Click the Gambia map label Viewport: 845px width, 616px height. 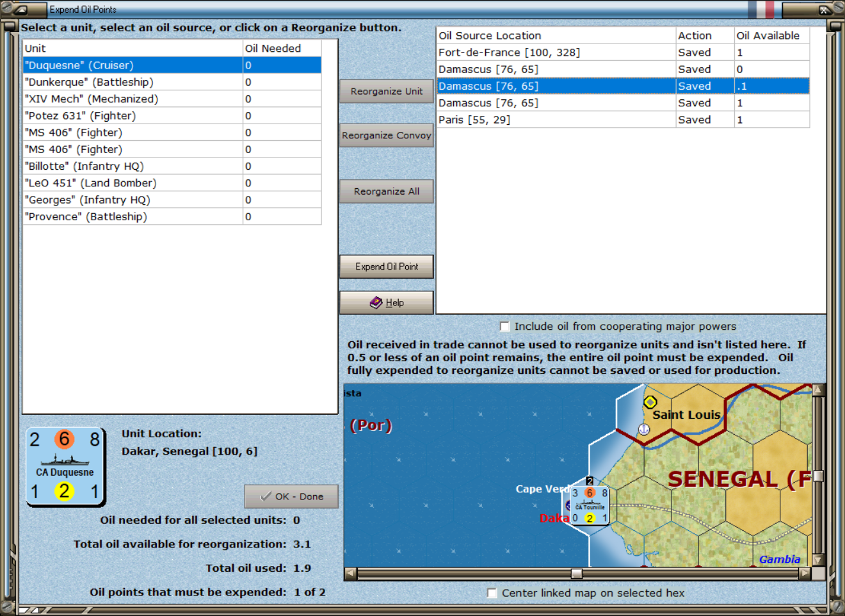pyautogui.click(x=780, y=559)
